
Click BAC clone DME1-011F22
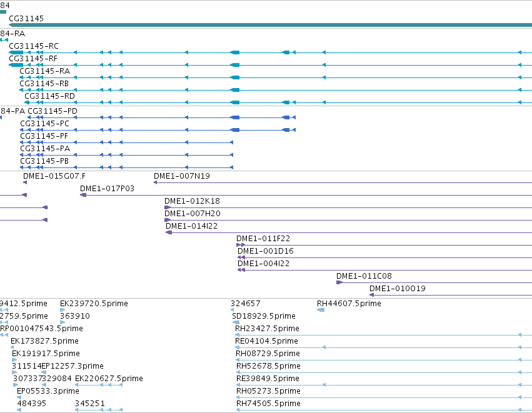tap(263, 239)
